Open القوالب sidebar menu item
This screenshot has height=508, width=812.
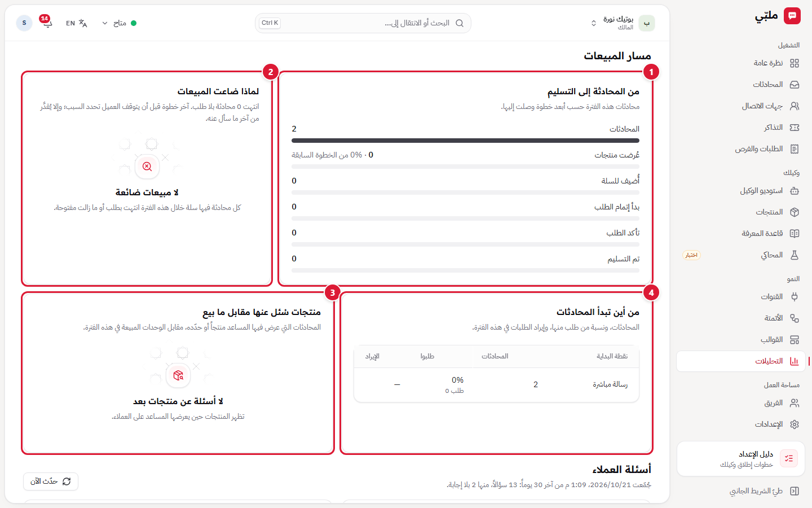tap(740, 340)
